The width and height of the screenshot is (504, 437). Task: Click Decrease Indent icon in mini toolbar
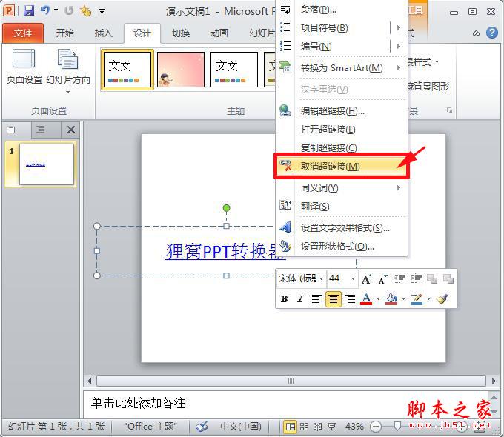(x=399, y=279)
